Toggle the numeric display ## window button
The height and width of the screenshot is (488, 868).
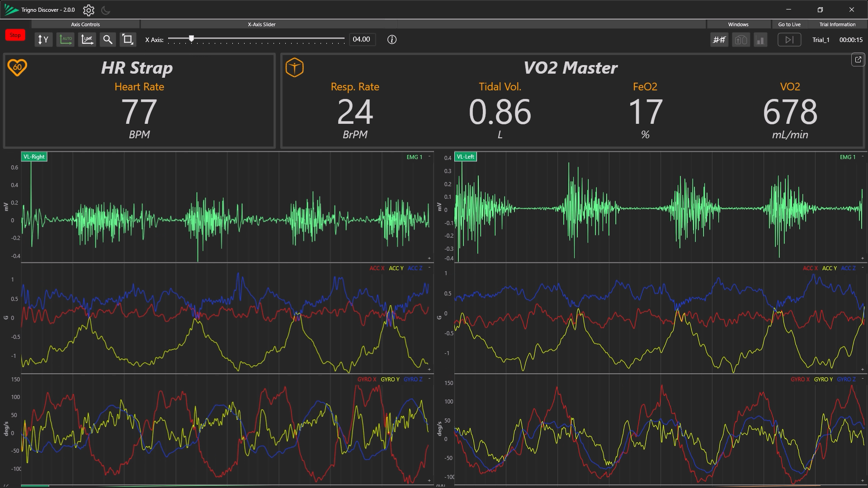719,40
